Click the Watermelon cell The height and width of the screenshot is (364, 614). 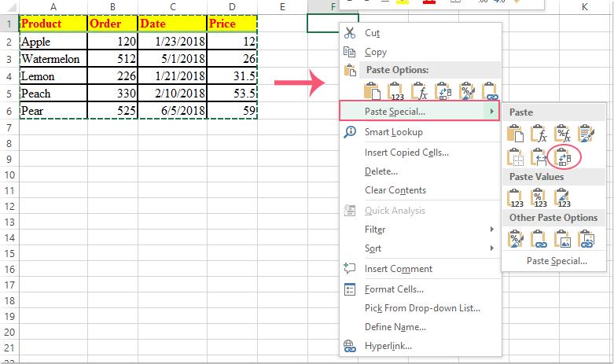[x=53, y=58]
